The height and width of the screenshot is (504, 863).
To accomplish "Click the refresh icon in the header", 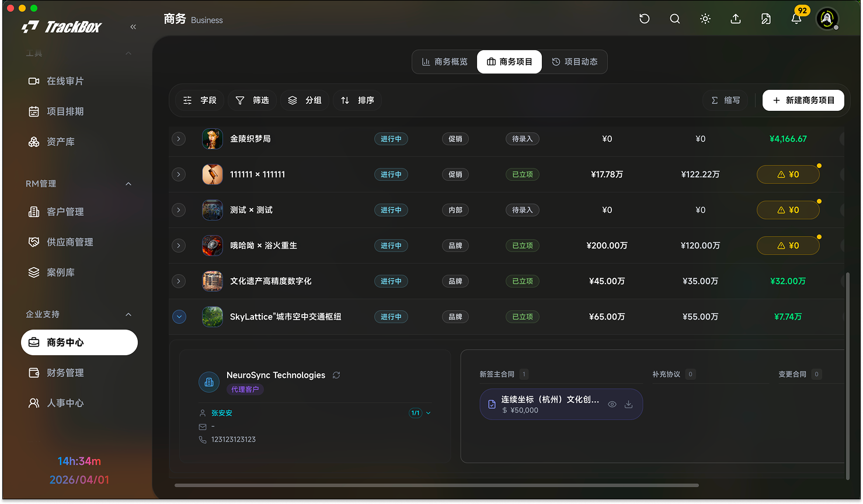I will (x=645, y=19).
